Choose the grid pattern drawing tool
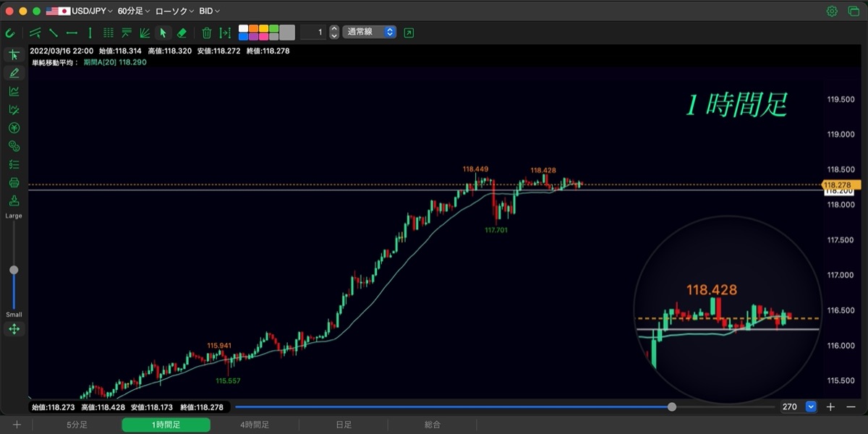The width and height of the screenshot is (868, 434). pos(109,33)
